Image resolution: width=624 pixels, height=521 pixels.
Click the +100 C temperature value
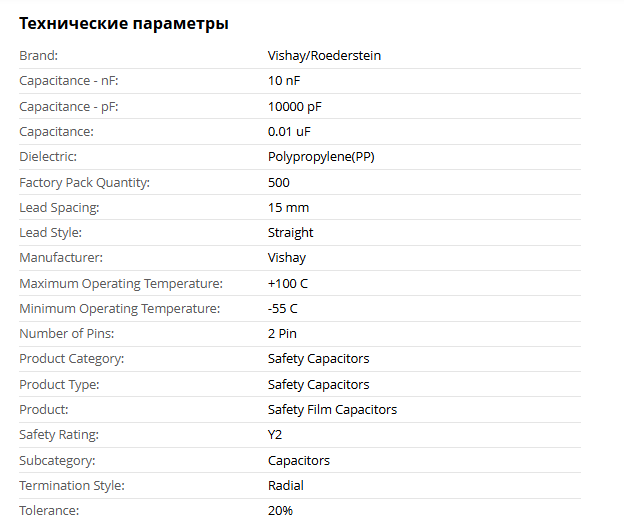(x=288, y=283)
